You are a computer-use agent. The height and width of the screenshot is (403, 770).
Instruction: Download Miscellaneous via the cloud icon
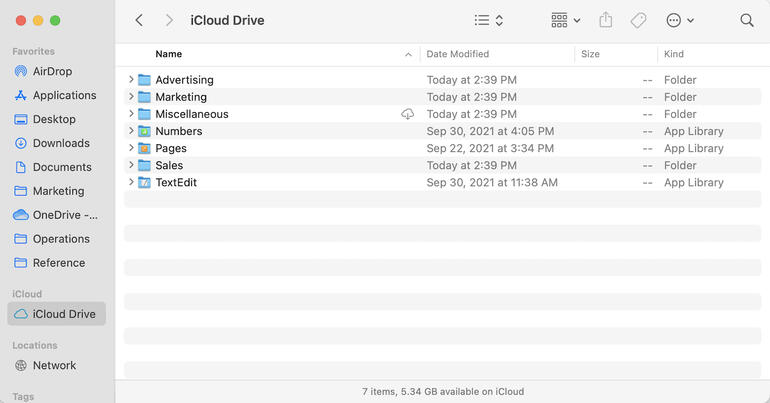(x=408, y=114)
